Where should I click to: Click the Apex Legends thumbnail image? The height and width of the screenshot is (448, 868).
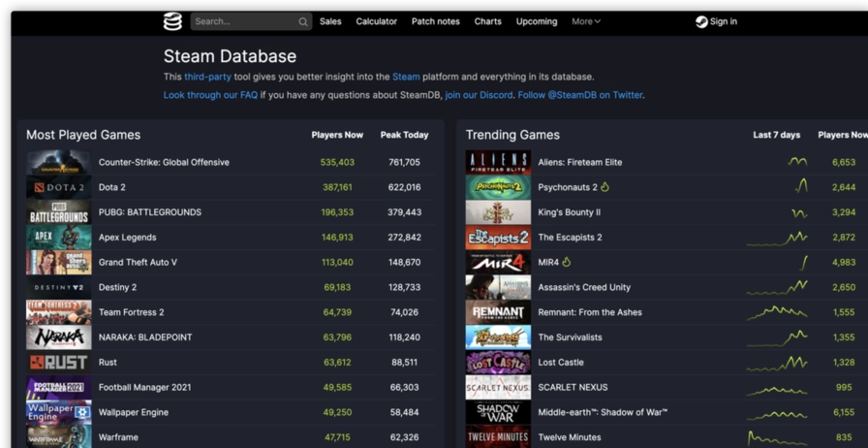pos(59,238)
